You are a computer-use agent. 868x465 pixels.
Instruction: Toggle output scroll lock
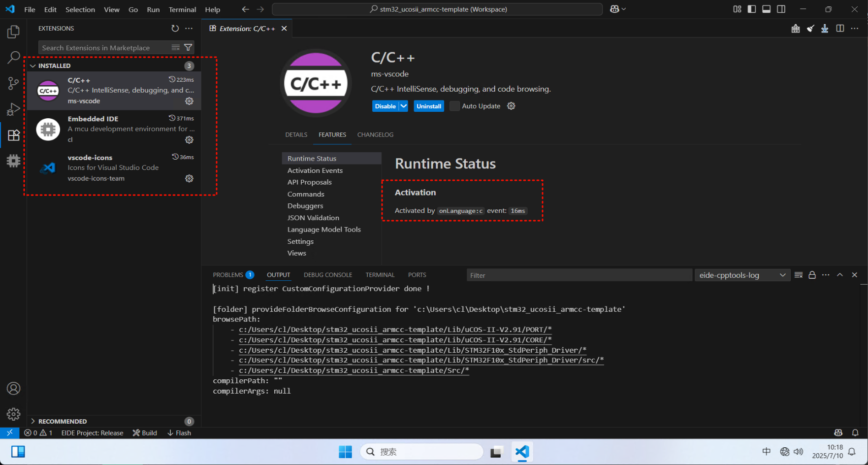click(x=812, y=275)
